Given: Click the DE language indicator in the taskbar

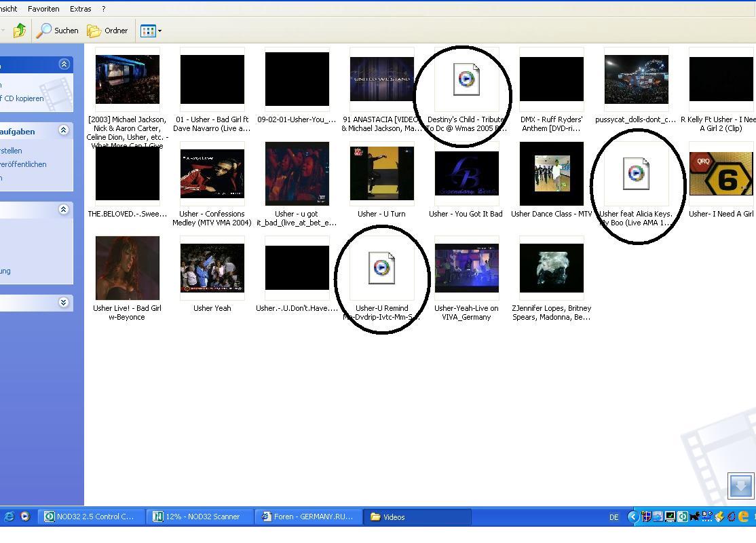Looking at the screenshot, I should pyautogui.click(x=613, y=517).
